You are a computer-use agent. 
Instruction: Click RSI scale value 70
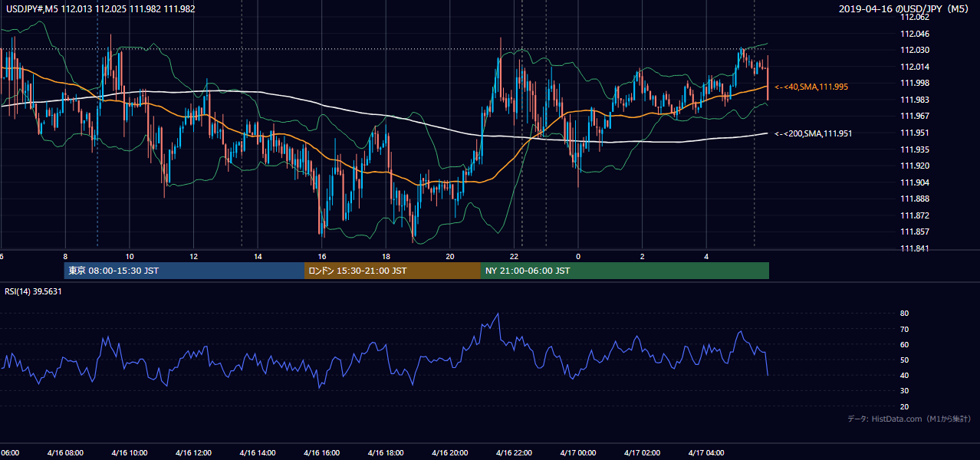pos(904,329)
